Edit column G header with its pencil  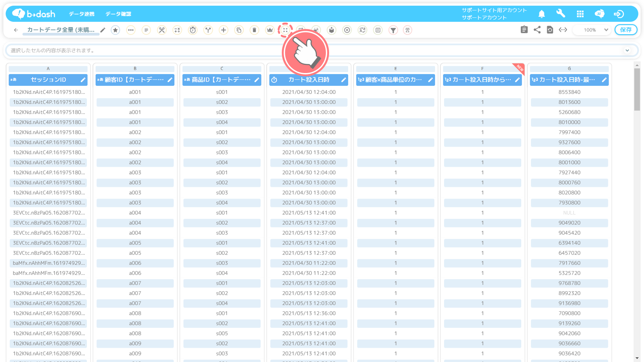coord(604,80)
